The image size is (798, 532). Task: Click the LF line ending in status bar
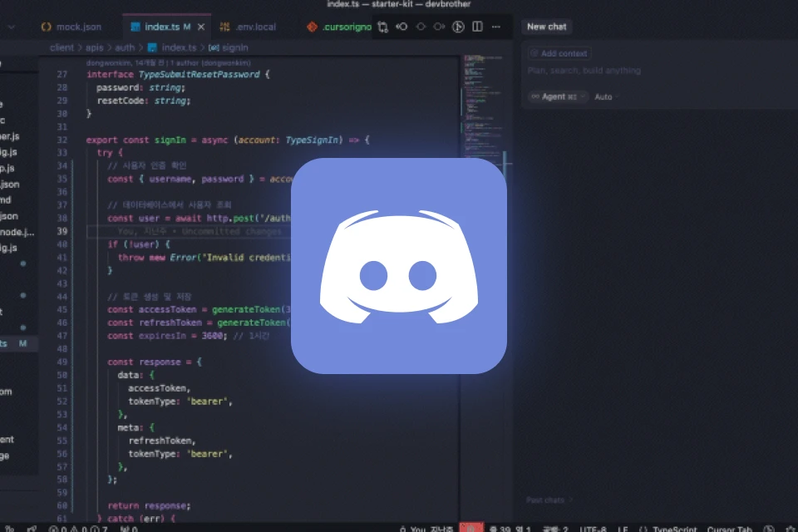pos(623,529)
